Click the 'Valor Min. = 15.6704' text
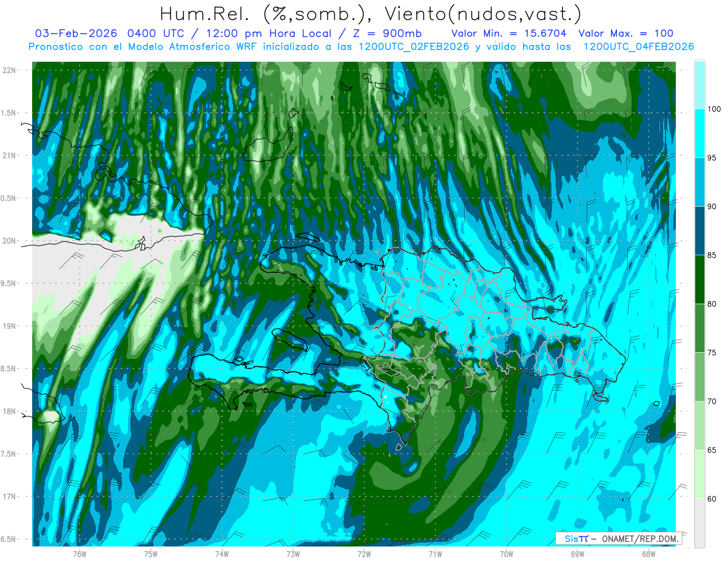The height and width of the screenshot is (562, 728). 508,34
